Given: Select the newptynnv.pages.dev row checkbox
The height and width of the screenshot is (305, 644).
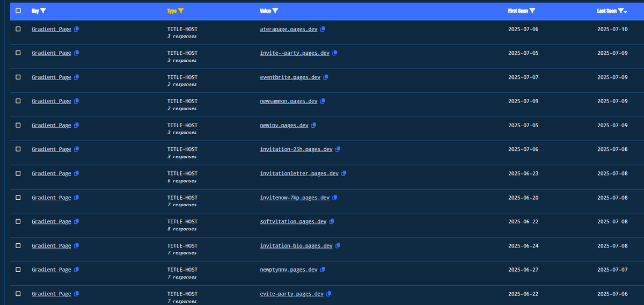Looking at the screenshot, I should click(x=18, y=270).
